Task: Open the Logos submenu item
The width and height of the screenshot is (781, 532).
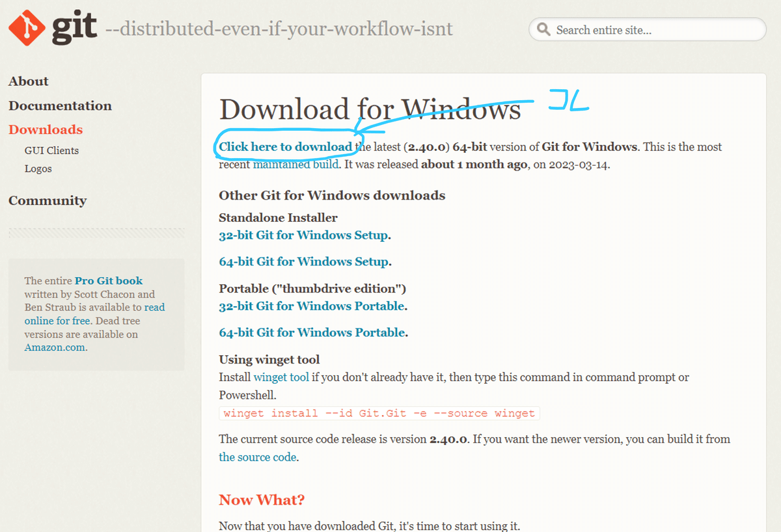Action: pos(38,168)
